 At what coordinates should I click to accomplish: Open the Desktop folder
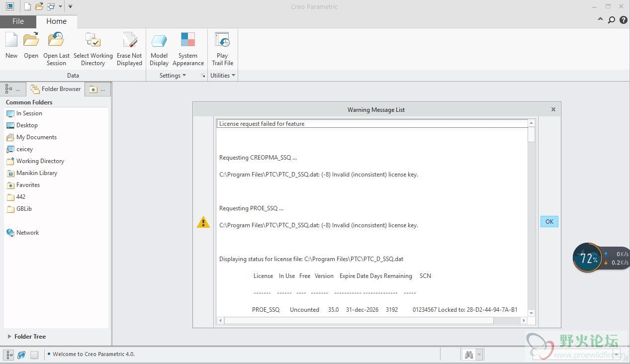(27, 125)
